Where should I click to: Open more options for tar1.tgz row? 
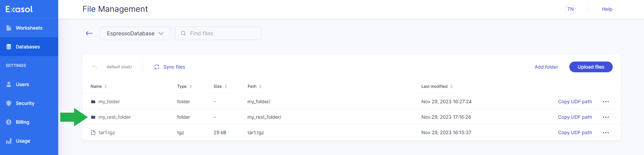pyautogui.click(x=606, y=132)
